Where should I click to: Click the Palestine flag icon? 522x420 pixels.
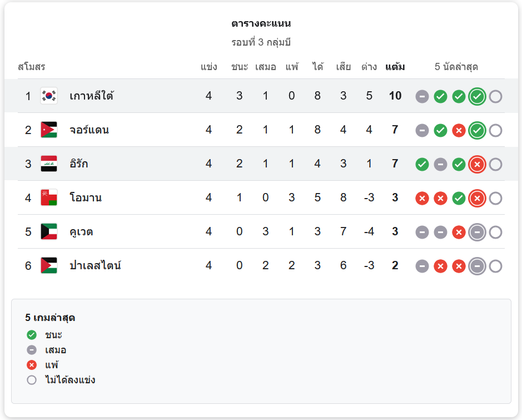tap(49, 266)
